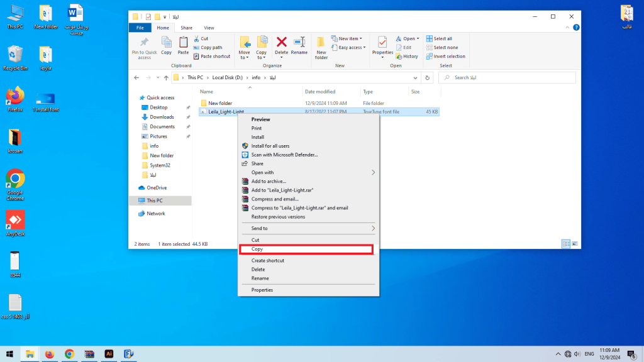The height and width of the screenshot is (362, 644).
Task: Open file Properties from the ribbon icon
Action: [382, 45]
